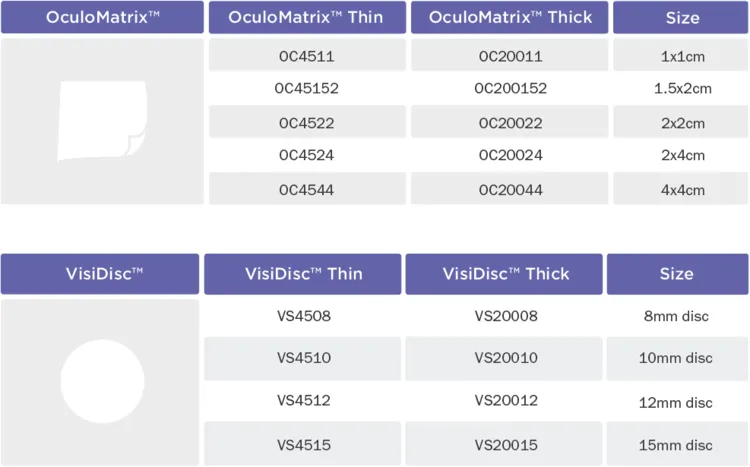Select product code OC4511
The width and height of the screenshot is (750, 467).
[307, 56]
